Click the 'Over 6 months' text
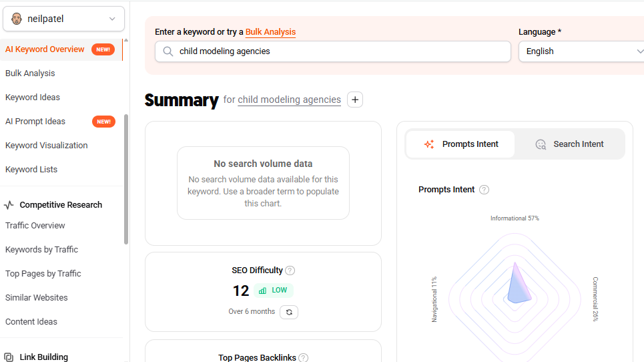The image size is (644, 362). point(252,311)
